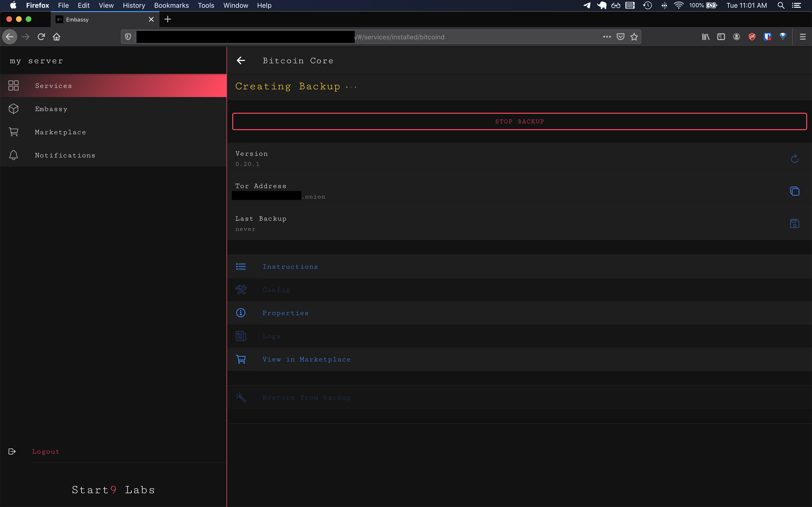Click the Firefox shield tracking protection icon
Viewport: 812px width, 507px height.
pos(128,37)
